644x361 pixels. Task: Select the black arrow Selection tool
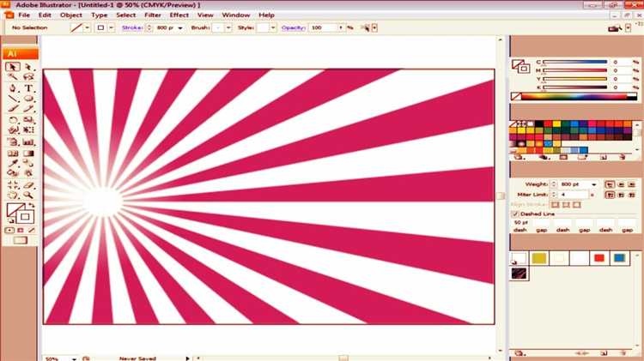click(12, 67)
